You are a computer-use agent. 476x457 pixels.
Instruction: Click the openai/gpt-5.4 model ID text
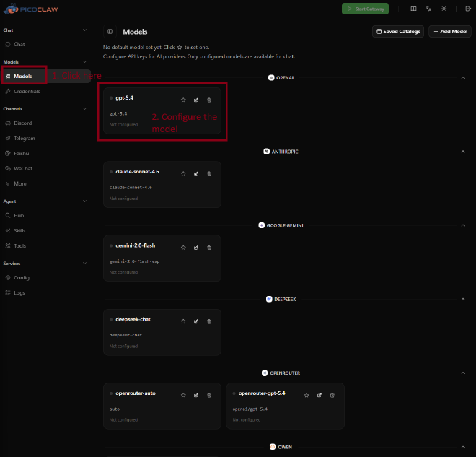coord(250,409)
